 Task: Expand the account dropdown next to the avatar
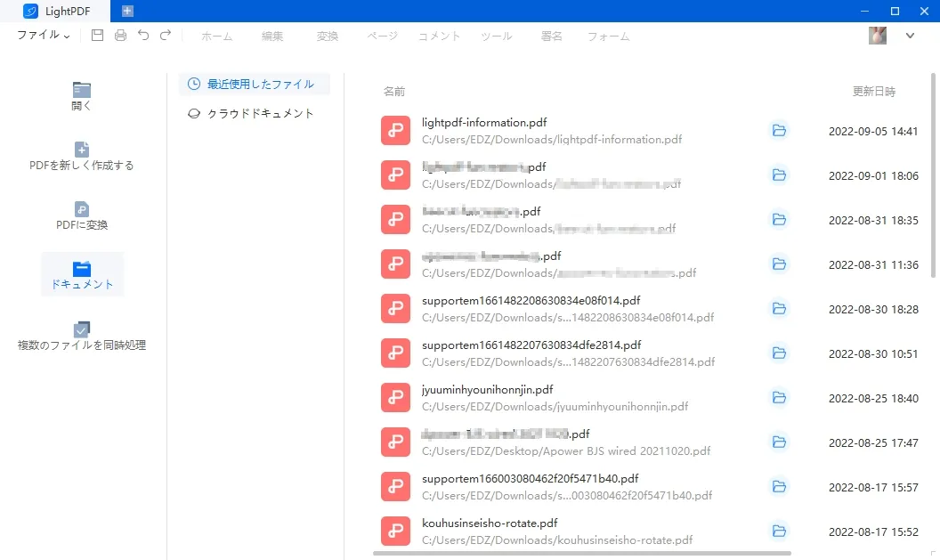pyautogui.click(x=907, y=36)
